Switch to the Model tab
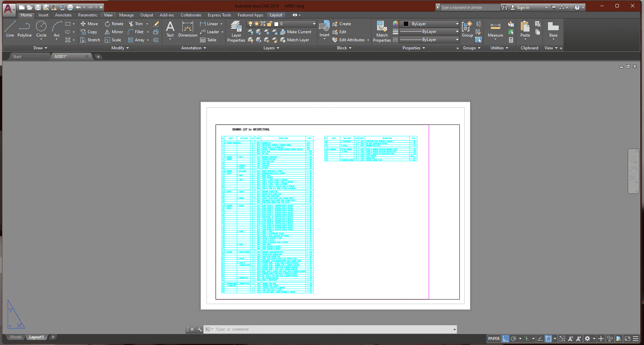The height and width of the screenshot is (345, 644). pos(15,337)
